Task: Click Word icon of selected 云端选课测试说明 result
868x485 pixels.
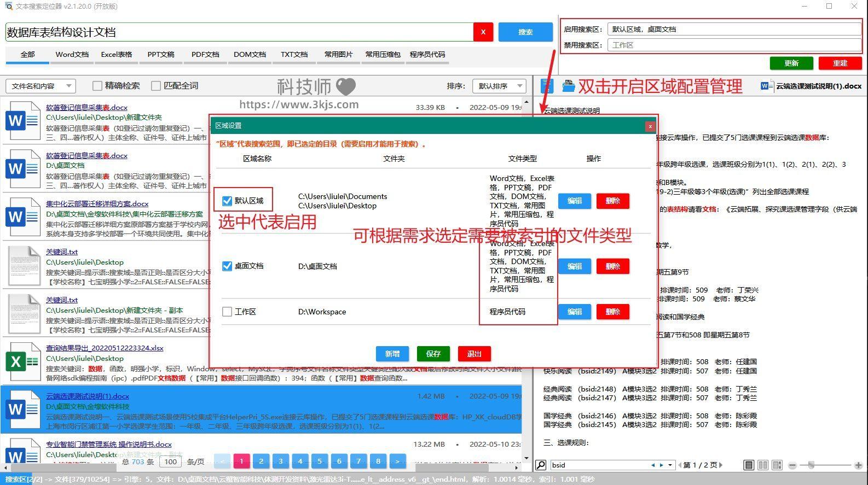Action: click(23, 410)
